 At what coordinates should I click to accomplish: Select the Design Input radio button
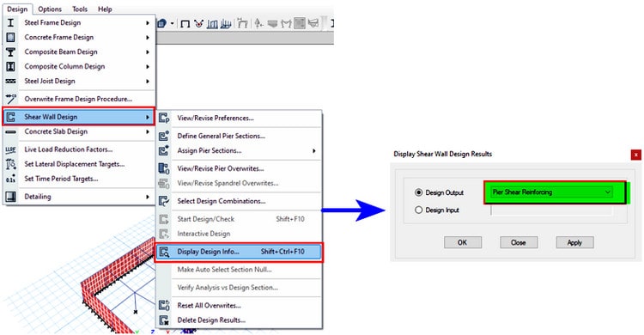pos(418,210)
